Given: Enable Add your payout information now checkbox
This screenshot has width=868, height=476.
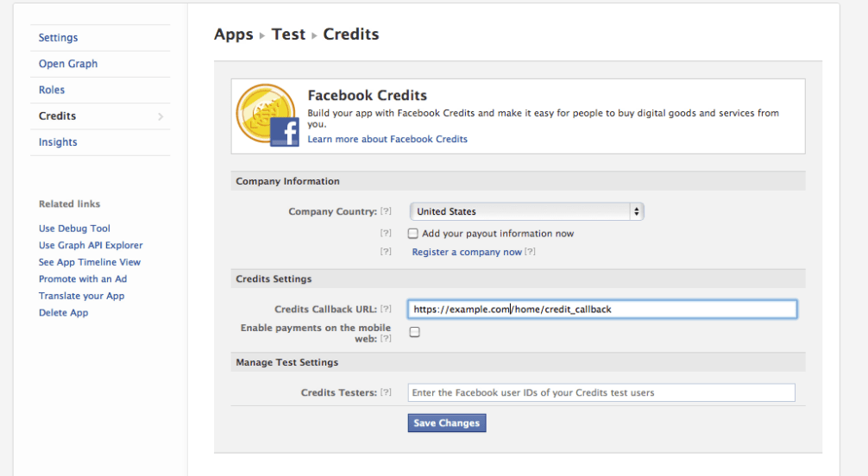Looking at the screenshot, I should 413,234.
